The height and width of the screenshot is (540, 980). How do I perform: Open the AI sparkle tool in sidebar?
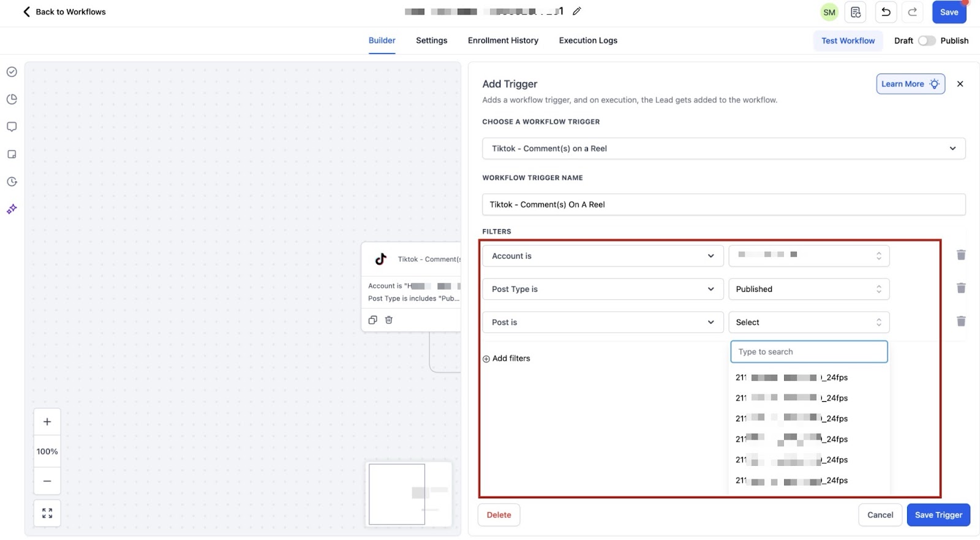coord(12,209)
